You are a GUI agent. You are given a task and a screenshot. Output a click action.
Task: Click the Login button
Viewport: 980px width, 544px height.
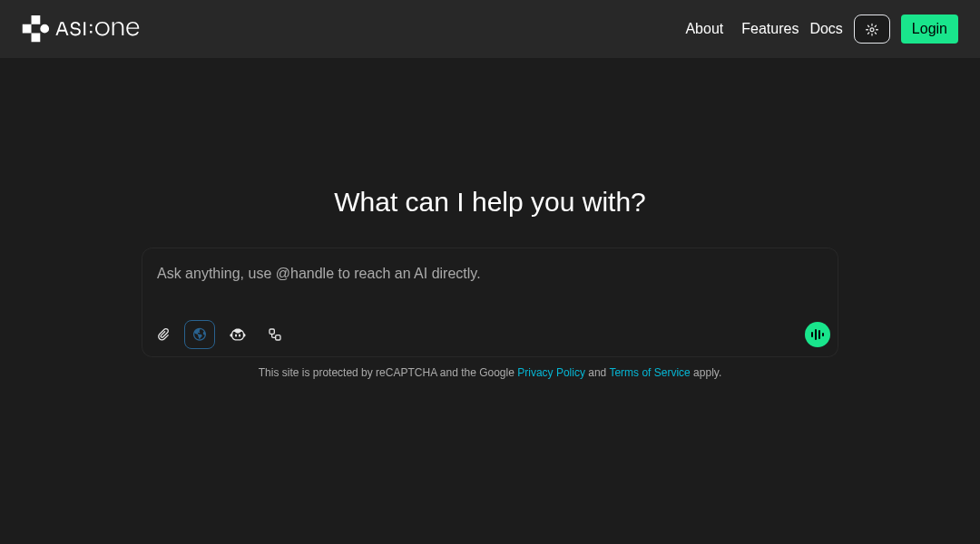(x=929, y=29)
